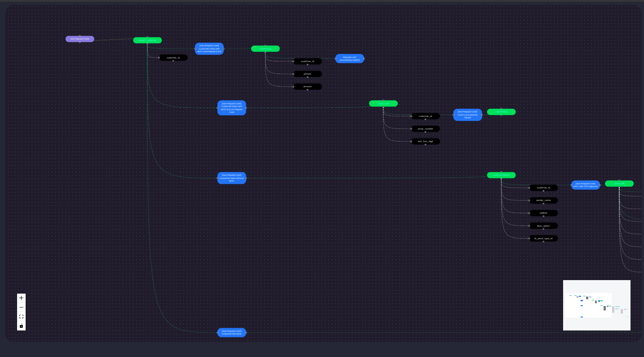644x357 pixels.
Task: Select the id_proof_type_id parameter node
Action: (x=544, y=238)
